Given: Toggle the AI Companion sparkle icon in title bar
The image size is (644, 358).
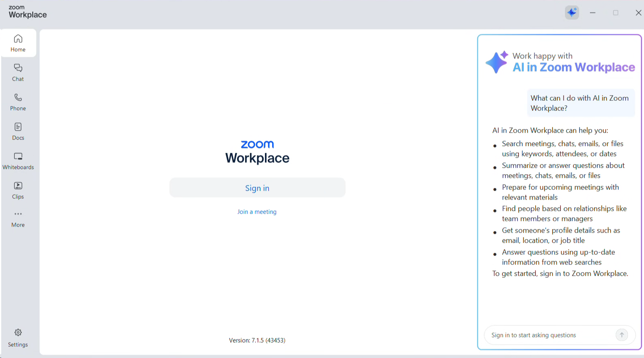Looking at the screenshot, I should tap(572, 12).
